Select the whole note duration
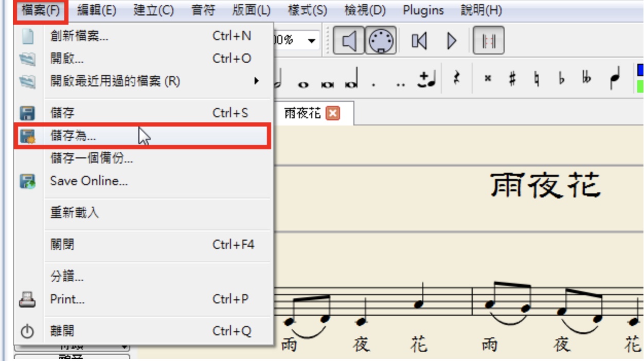Viewport: 644px width, 361px height. tap(303, 84)
